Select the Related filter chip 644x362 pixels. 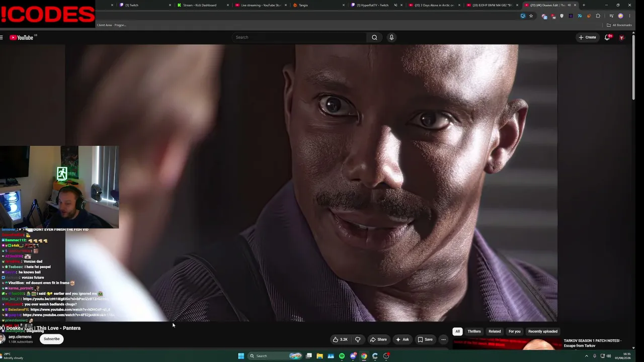pyautogui.click(x=495, y=331)
